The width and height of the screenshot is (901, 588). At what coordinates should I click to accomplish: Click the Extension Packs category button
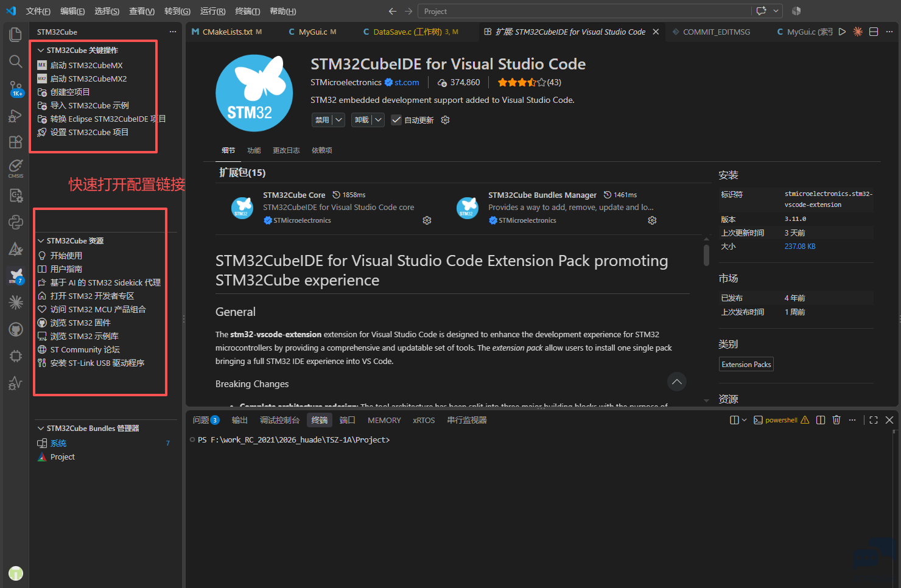click(746, 365)
